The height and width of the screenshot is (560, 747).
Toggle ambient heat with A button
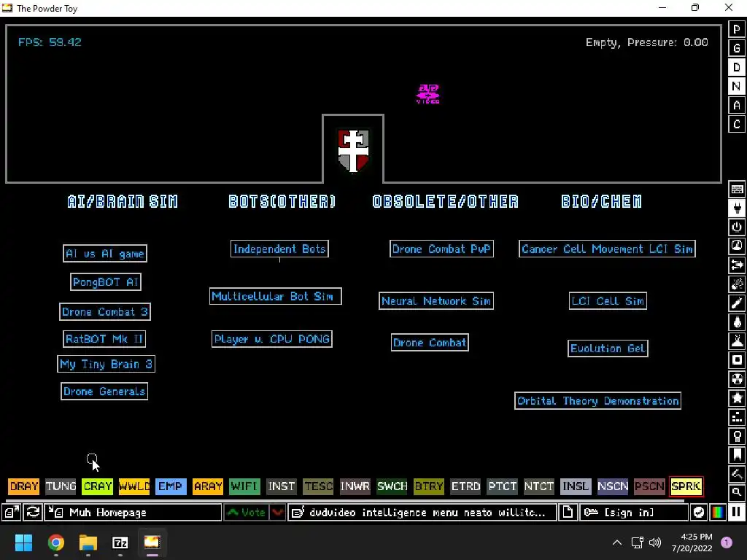point(737,105)
